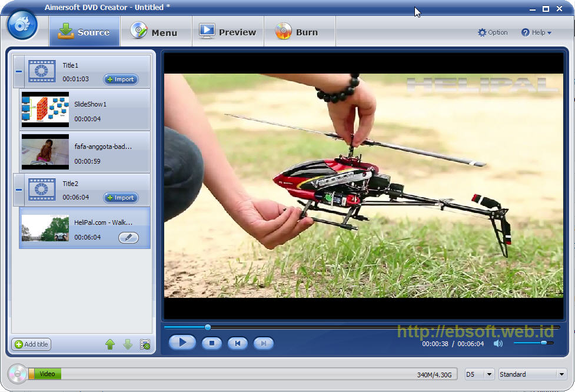Click the 00:00:38 elapsed time text
Image resolution: width=575 pixels, height=392 pixels.
click(x=435, y=344)
